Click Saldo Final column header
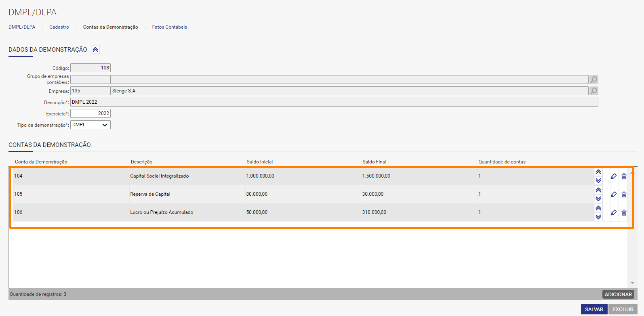Viewport: 644px width, 316px height. pyautogui.click(x=375, y=162)
